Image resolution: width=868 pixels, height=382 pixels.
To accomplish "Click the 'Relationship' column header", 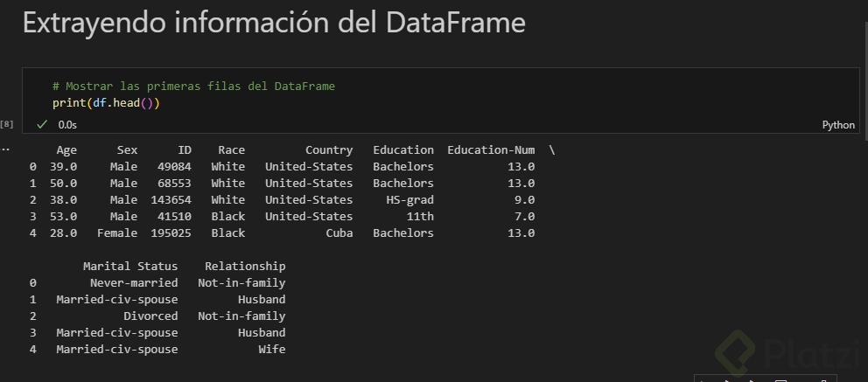I will pyautogui.click(x=245, y=267).
